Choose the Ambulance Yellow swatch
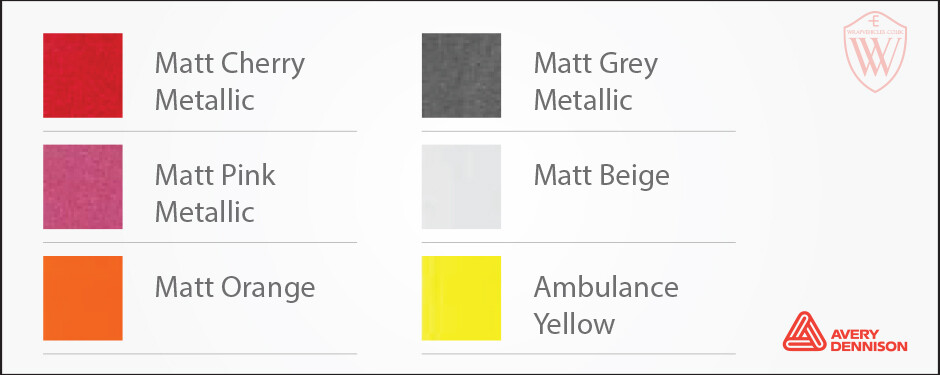The height and width of the screenshot is (375, 940). (x=462, y=298)
